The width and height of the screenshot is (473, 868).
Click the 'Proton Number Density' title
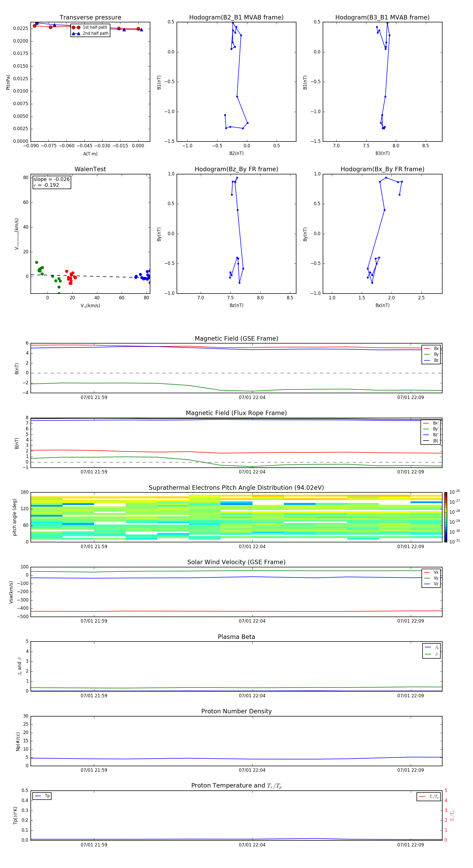coord(236,711)
